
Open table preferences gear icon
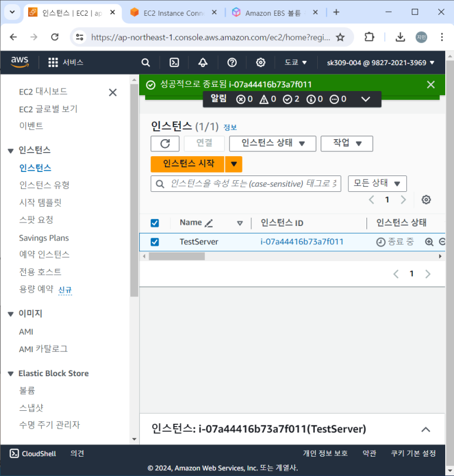click(426, 200)
